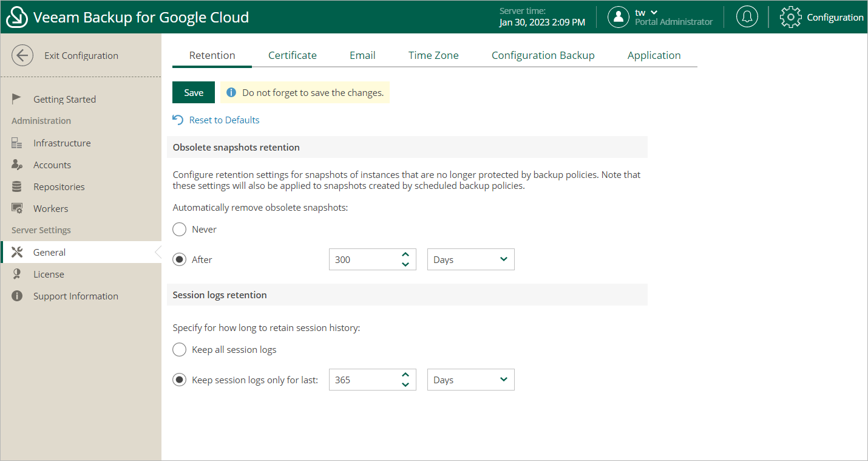
Task: Select the Never radio button
Action: coord(179,230)
